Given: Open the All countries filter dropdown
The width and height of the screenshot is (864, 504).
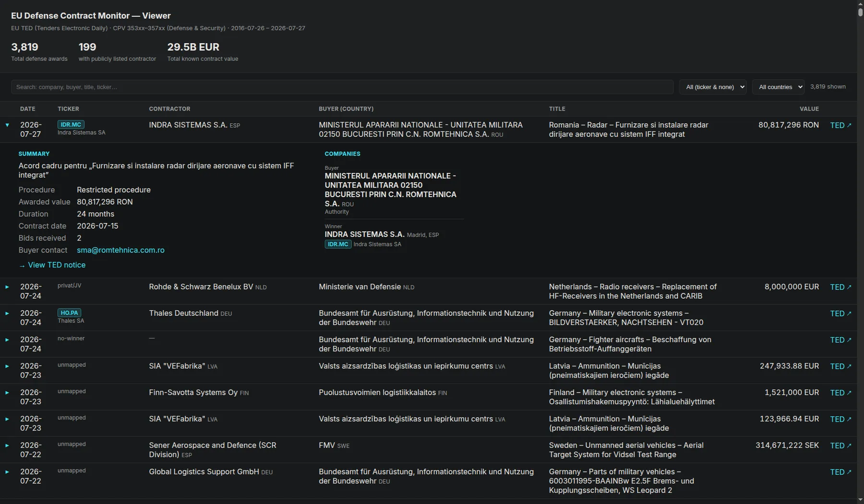Looking at the screenshot, I should (778, 87).
